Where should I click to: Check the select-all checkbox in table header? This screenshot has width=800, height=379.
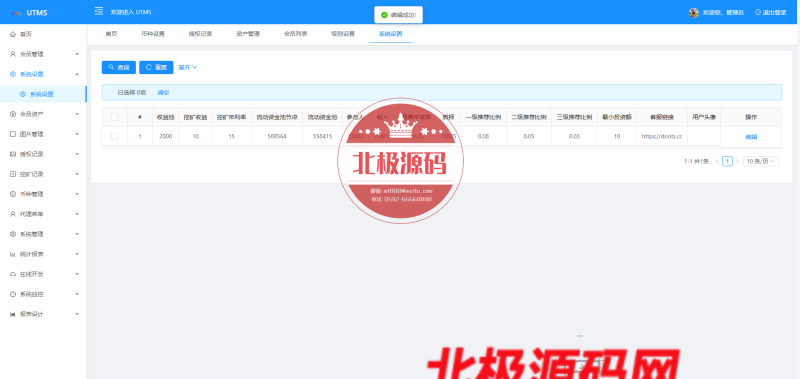[114, 117]
